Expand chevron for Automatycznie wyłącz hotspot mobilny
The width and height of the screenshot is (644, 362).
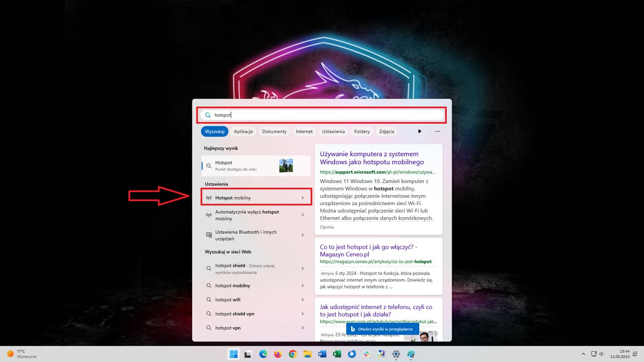point(302,215)
